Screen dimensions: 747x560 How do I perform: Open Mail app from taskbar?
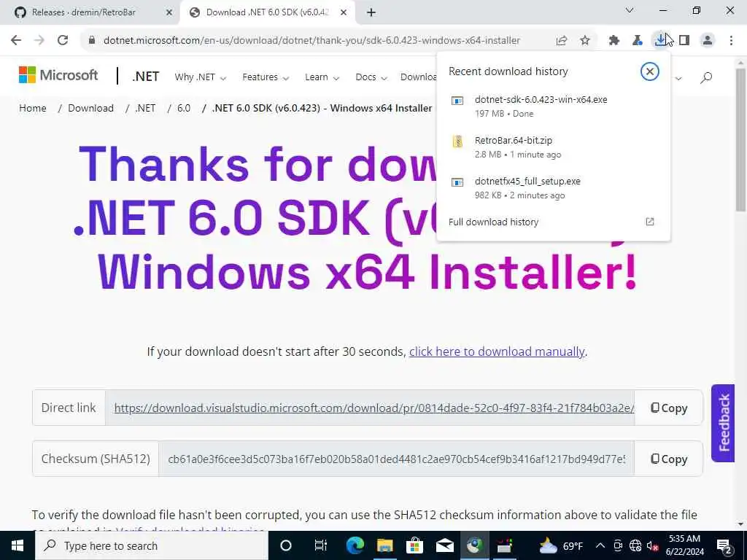tap(445, 545)
